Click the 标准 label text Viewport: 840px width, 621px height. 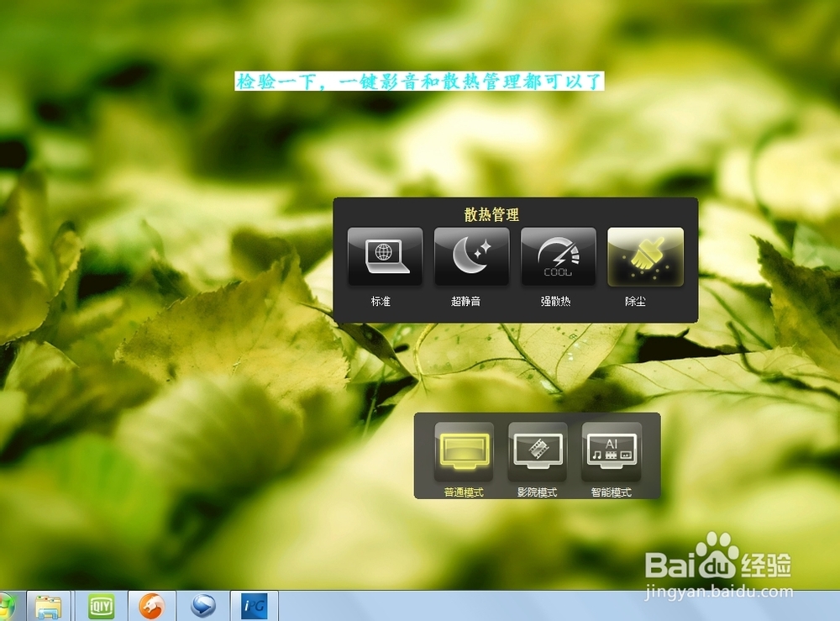(381, 302)
